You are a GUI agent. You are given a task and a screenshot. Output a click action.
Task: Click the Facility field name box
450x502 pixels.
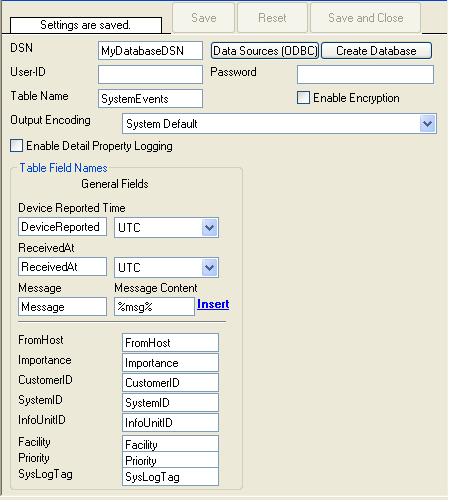(170, 444)
